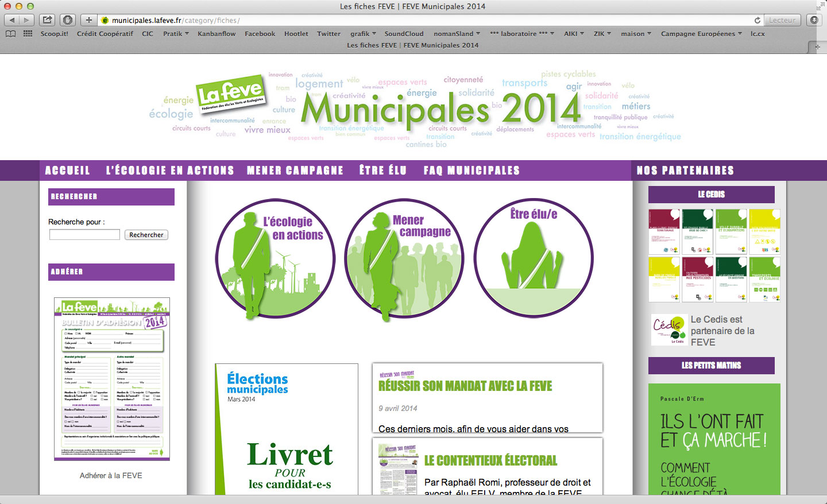The width and height of the screenshot is (827, 504).
Task: Select the Accueil menu item
Action: pos(68,170)
